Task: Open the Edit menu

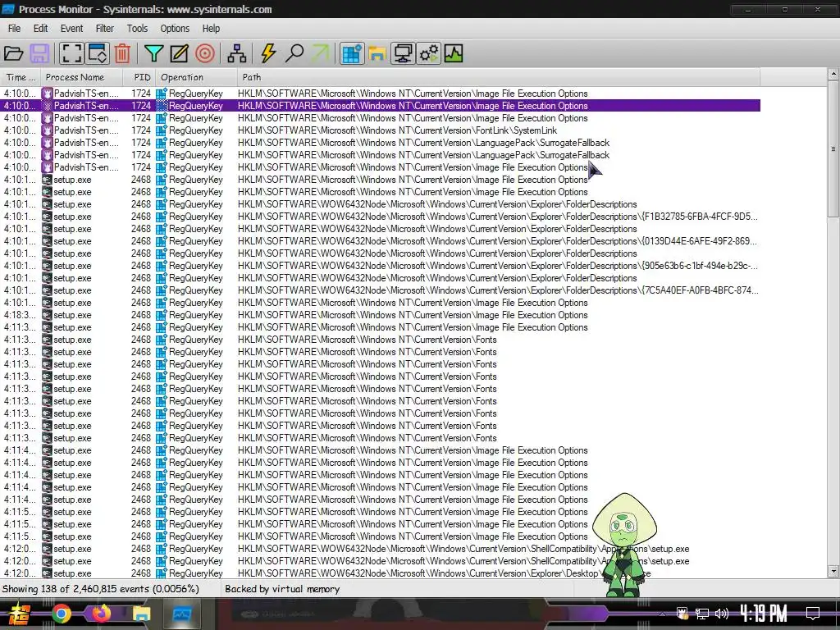Action: tap(40, 29)
